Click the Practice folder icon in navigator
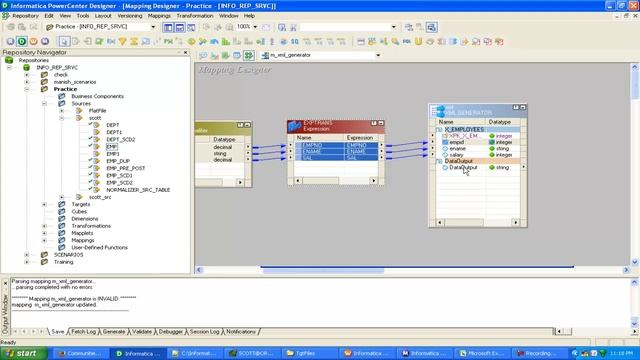640x360 pixels. (44, 89)
